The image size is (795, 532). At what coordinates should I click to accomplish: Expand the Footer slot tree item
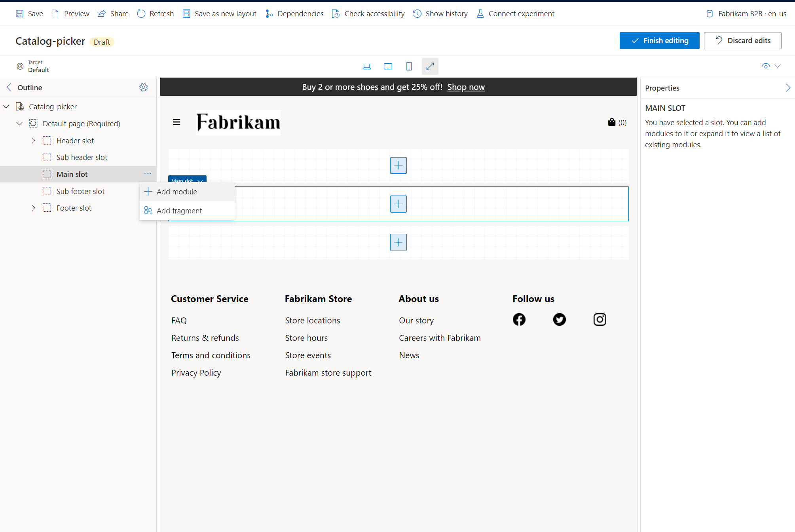coord(33,208)
